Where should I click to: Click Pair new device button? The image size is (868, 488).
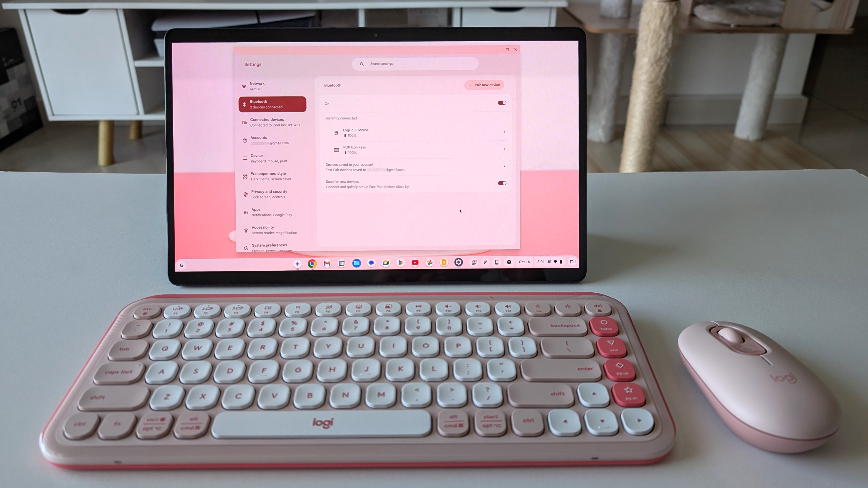(484, 85)
